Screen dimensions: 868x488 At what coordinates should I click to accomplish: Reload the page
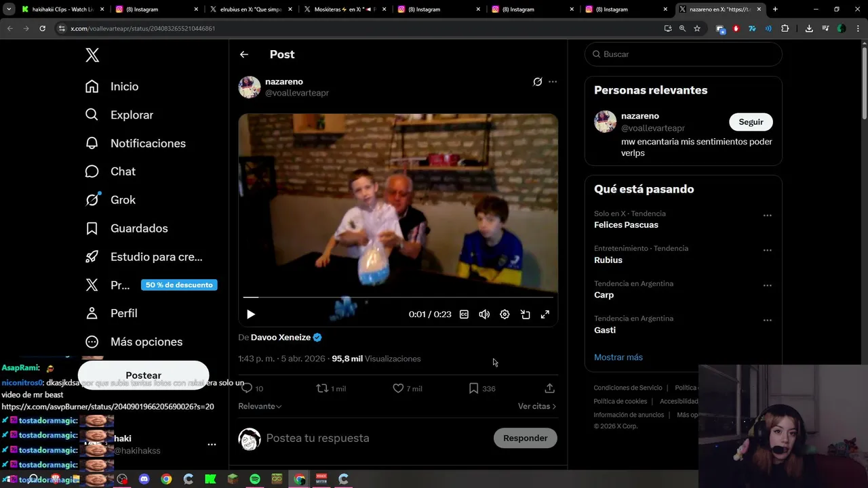coord(42,28)
